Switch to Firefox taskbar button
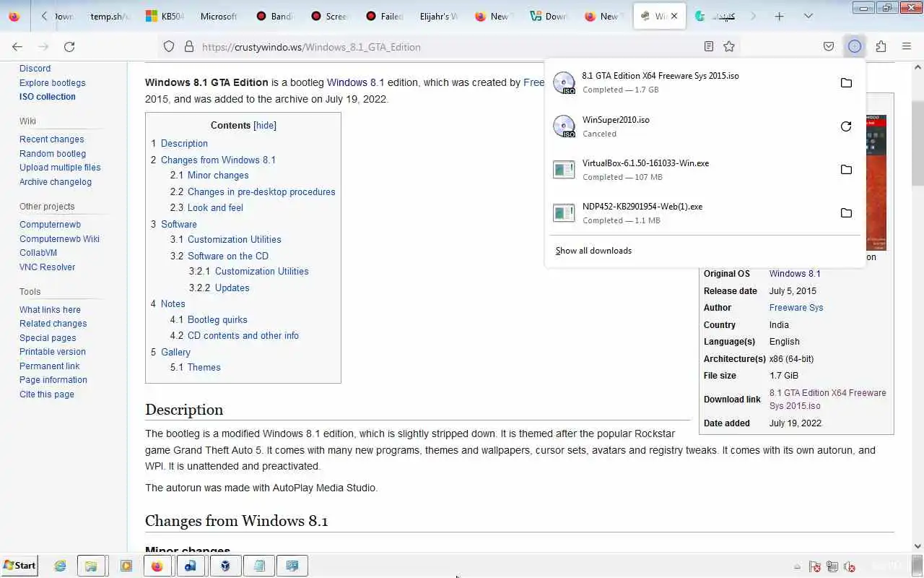 [x=157, y=566]
